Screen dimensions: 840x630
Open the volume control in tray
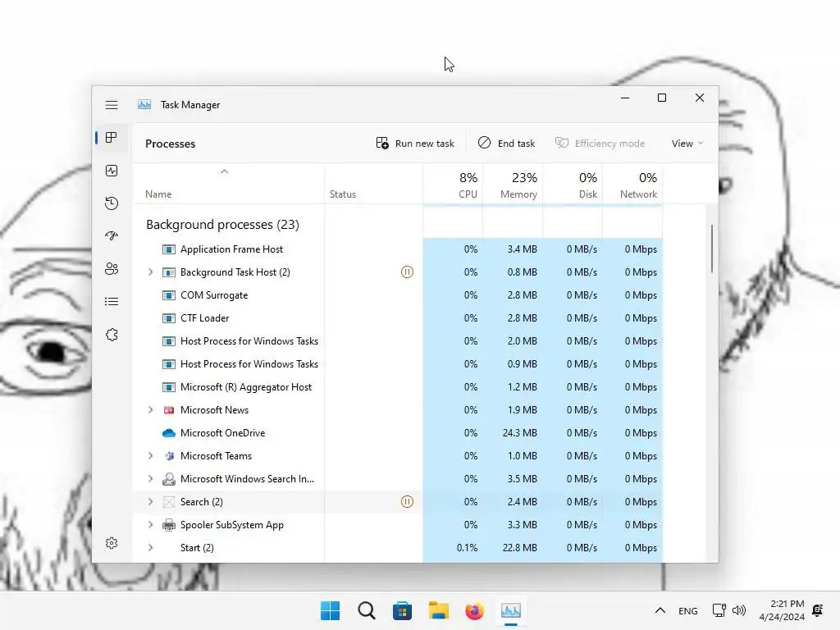(739, 610)
